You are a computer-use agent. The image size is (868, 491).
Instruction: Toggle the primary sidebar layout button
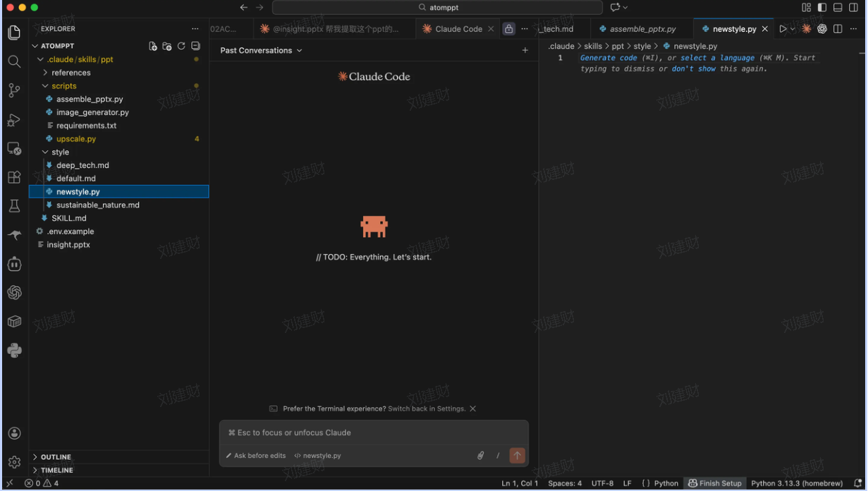[x=822, y=7]
